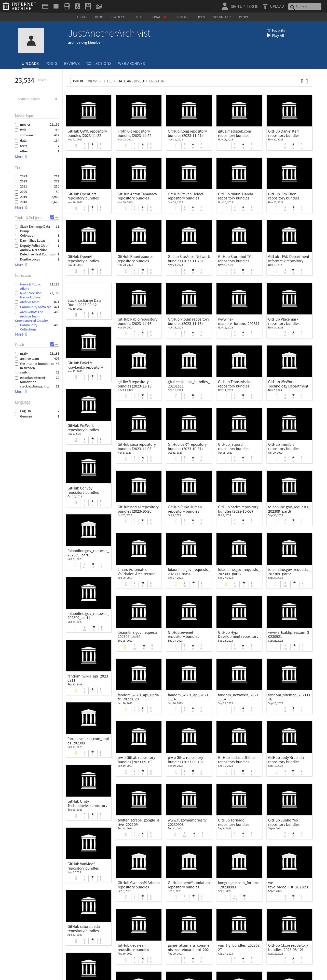Filter uploads by year 2019
This screenshot has width=327, height=980.
[x=17, y=197]
